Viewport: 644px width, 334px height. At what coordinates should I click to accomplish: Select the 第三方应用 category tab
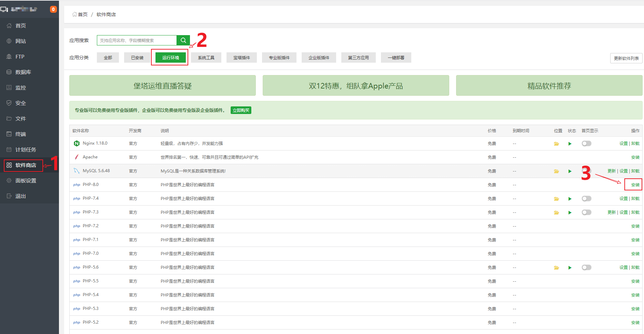(x=359, y=58)
